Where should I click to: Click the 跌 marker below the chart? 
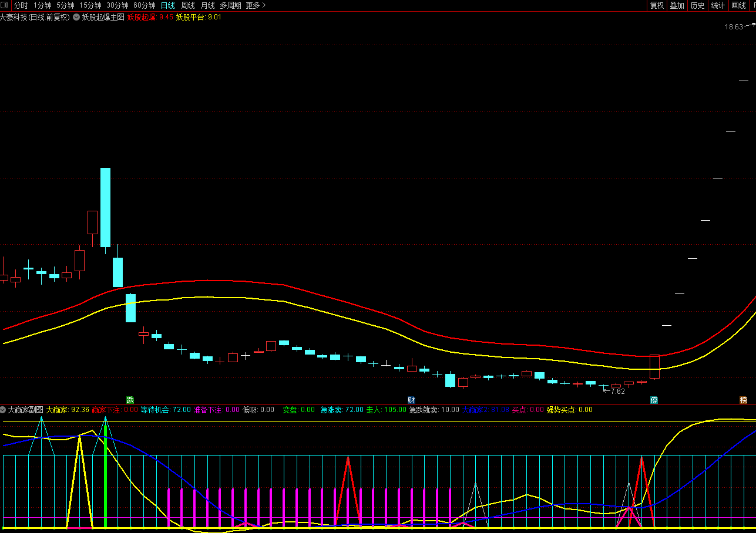pos(130,400)
